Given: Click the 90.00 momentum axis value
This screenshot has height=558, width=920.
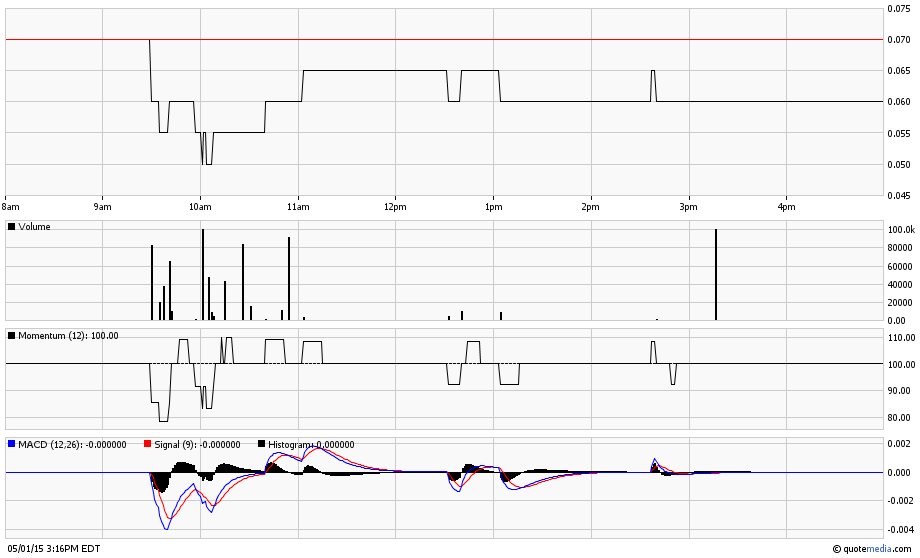Looking at the screenshot, I should [899, 391].
